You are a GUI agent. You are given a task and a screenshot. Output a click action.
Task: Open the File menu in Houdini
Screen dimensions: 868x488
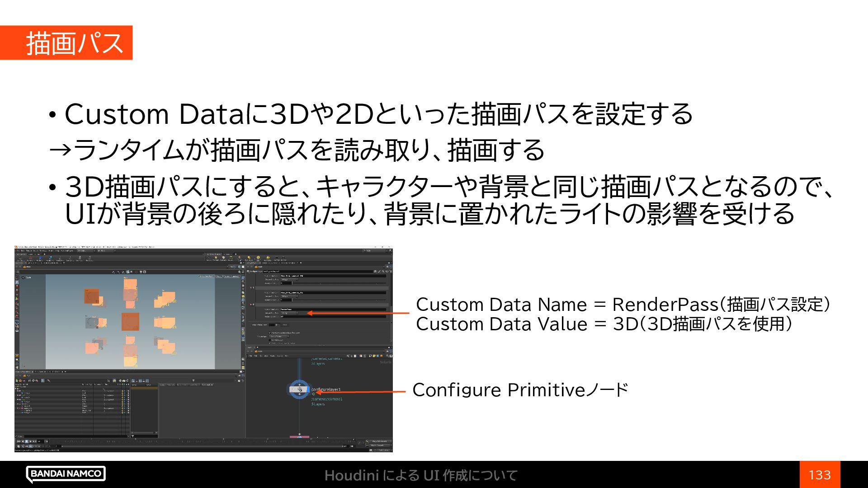[x=18, y=251]
